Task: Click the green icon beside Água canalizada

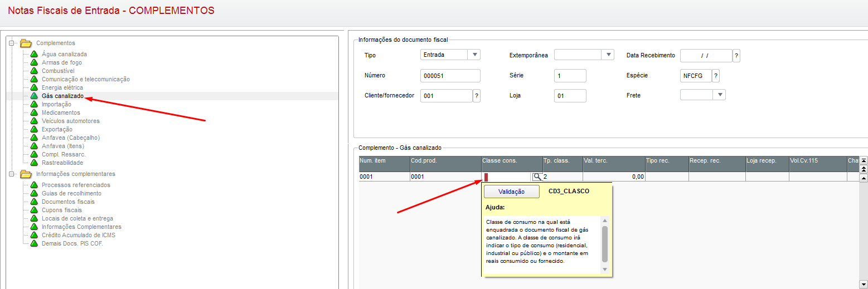Action: pos(34,54)
